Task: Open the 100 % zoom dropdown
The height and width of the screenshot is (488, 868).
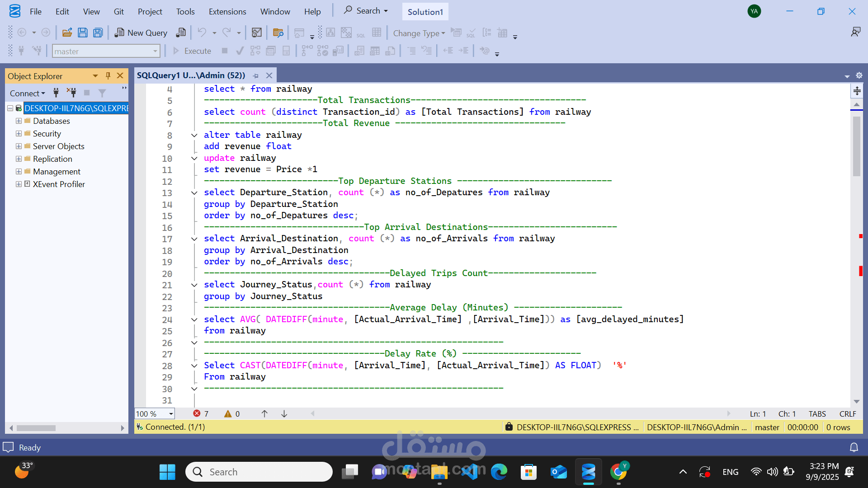Action: (x=171, y=414)
